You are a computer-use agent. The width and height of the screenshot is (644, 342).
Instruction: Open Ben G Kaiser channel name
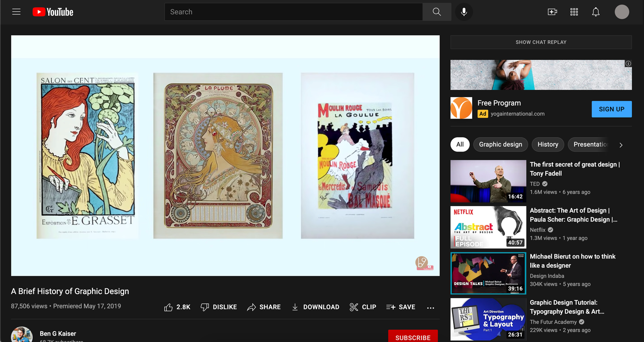click(x=58, y=333)
